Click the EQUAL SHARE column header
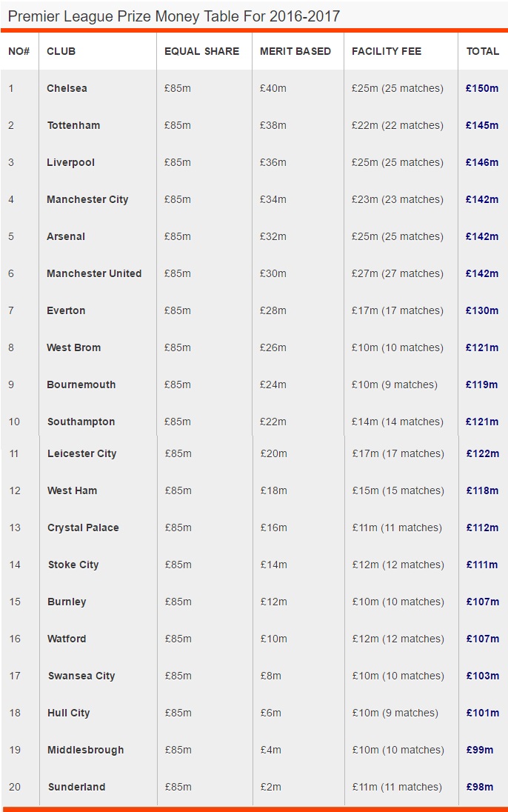 (201, 51)
